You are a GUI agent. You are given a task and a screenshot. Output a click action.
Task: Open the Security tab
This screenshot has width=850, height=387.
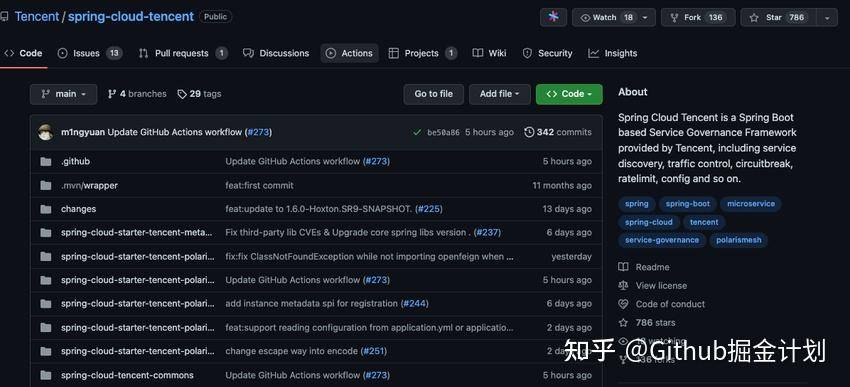click(548, 53)
